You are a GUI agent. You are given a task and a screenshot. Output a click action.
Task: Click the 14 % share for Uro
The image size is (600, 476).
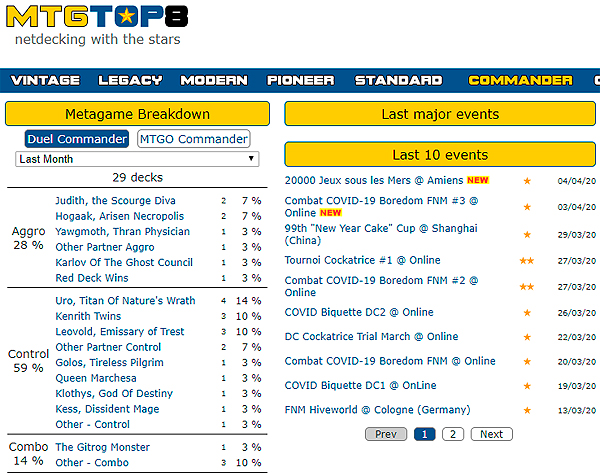pyautogui.click(x=248, y=301)
